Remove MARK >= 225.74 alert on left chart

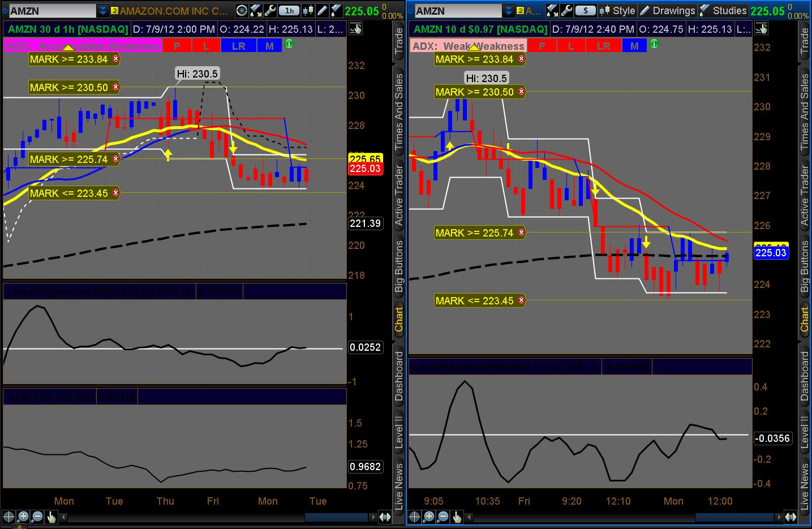[x=116, y=159]
